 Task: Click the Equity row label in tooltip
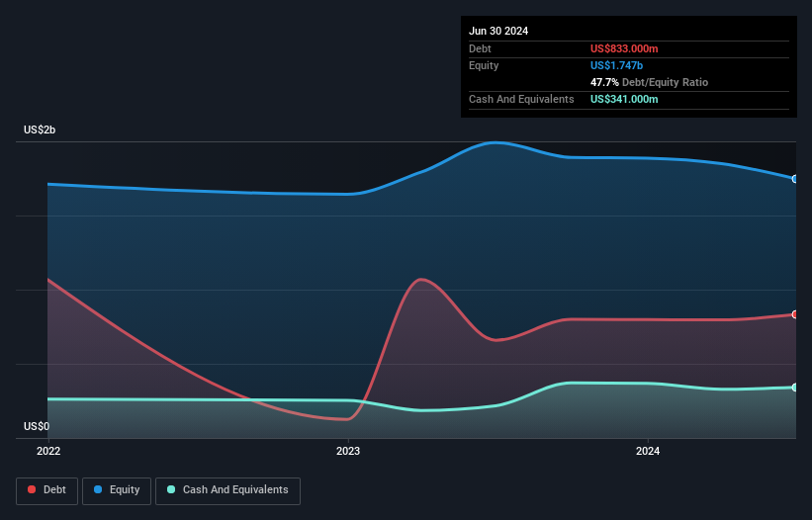[484, 65]
